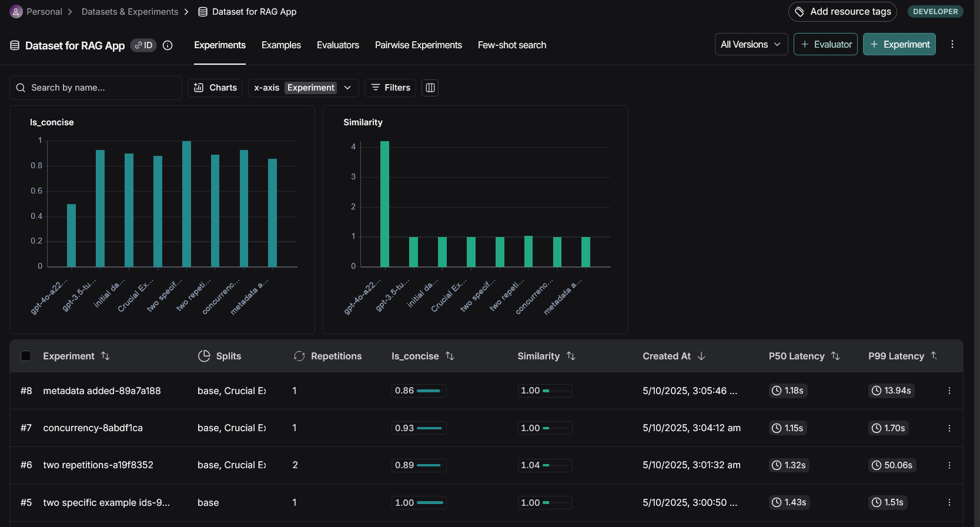Open row menu for concurrency experiment
Screen dimensions: 980x527
(949, 428)
